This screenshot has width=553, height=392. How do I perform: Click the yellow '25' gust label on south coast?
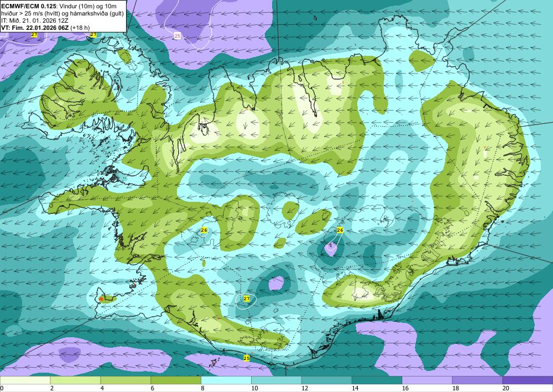tap(247, 358)
